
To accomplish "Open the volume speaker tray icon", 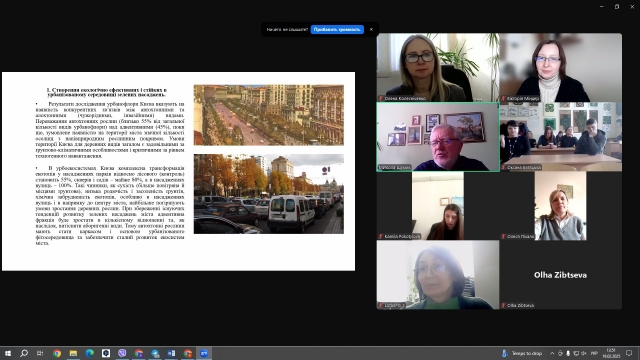I will point(584,353).
